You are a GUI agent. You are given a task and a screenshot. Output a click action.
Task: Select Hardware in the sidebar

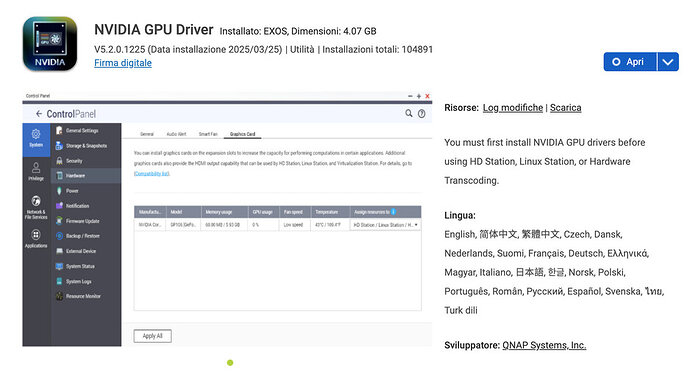point(86,176)
